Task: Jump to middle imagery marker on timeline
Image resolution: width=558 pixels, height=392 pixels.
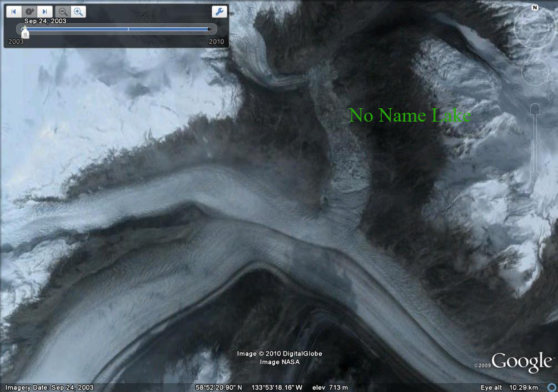Action: coord(128,29)
